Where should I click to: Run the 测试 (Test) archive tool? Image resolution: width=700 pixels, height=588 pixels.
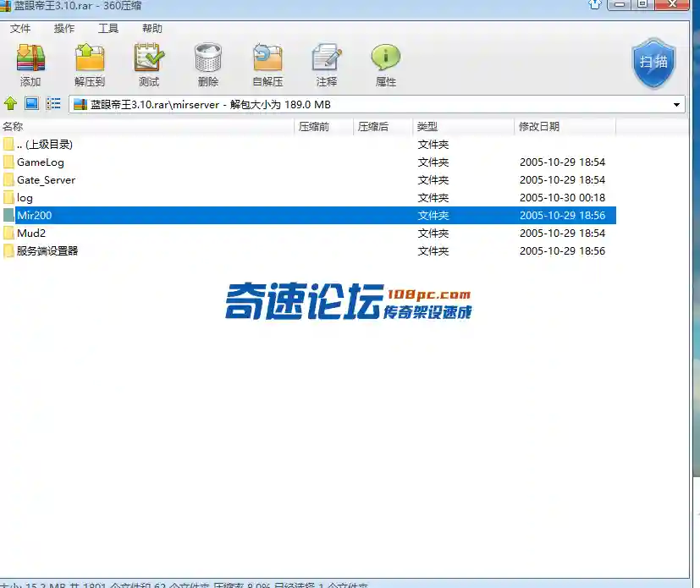pyautogui.click(x=149, y=58)
